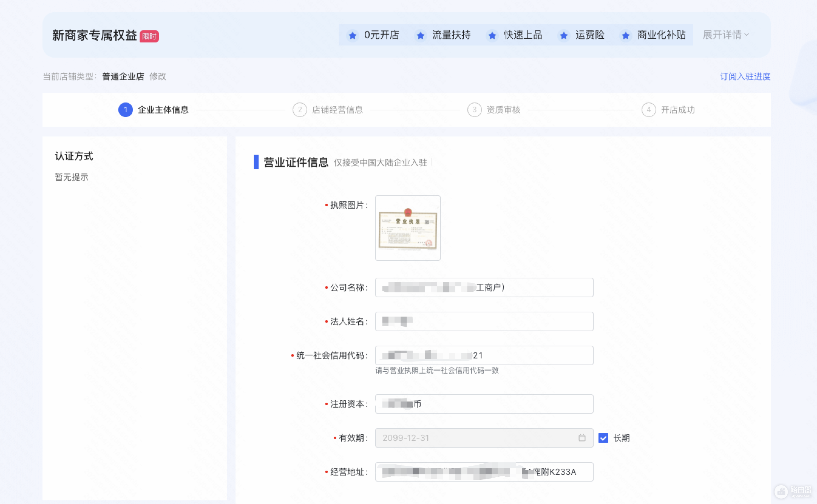Click the 运费险 benefit text

coord(590,35)
